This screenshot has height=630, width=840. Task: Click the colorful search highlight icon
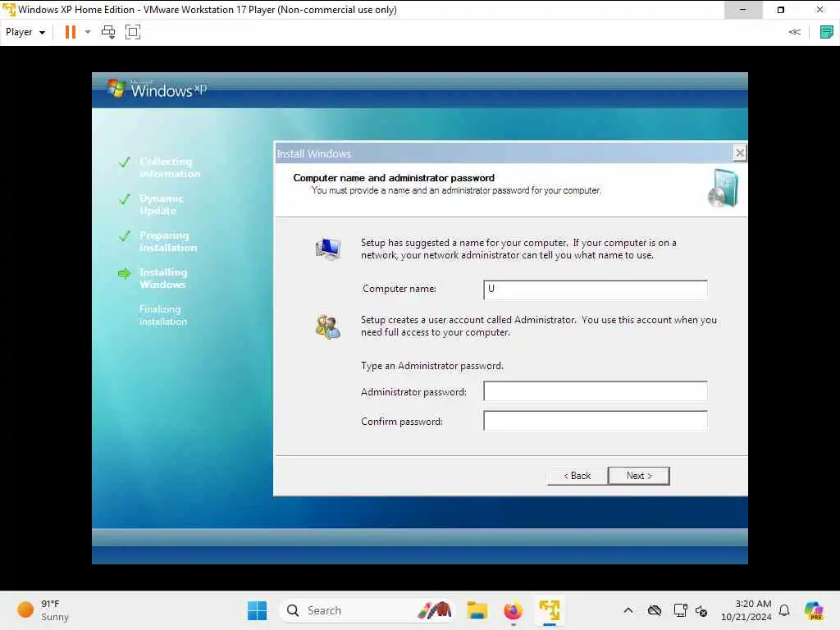435,610
